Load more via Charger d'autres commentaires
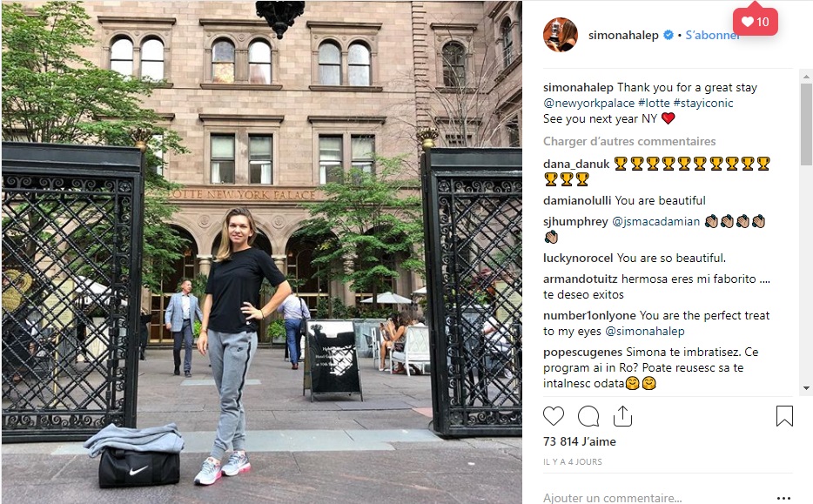The height and width of the screenshot is (504, 813). tap(629, 141)
